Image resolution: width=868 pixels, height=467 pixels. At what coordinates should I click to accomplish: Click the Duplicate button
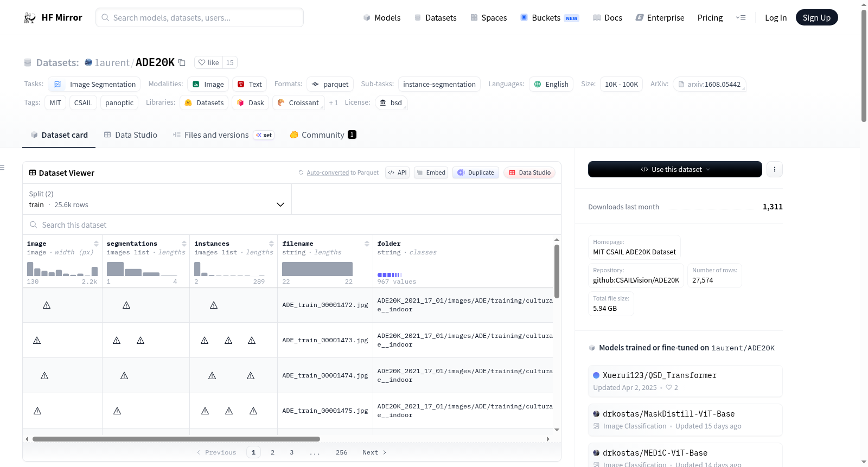click(x=476, y=172)
